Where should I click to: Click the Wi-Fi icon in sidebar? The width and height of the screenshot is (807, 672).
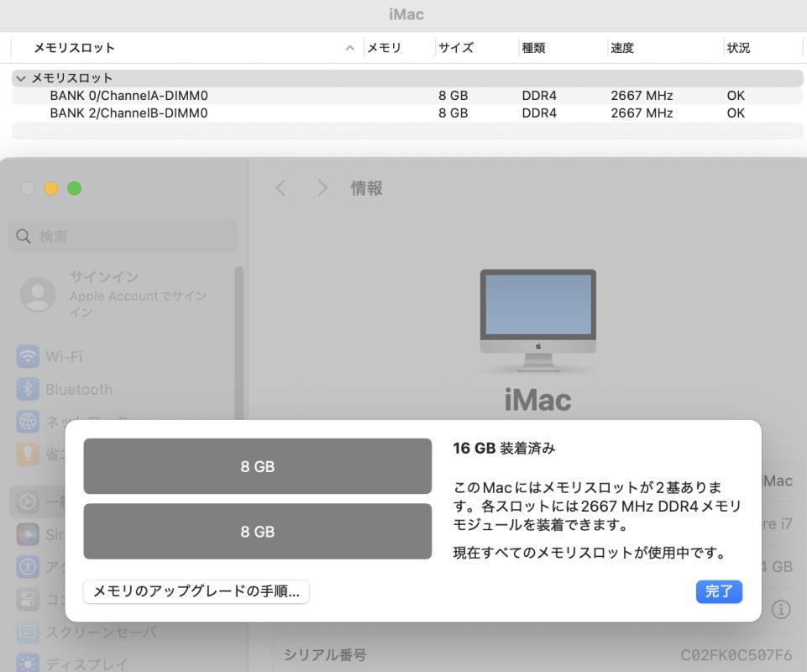pyautogui.click(x=28, y=356)
